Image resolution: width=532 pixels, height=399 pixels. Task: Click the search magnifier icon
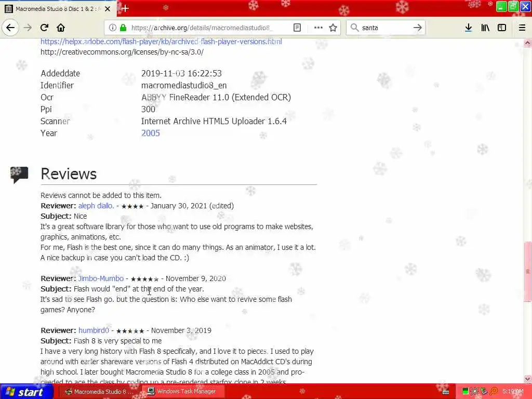pyautogui.click(x=354, y=28)
